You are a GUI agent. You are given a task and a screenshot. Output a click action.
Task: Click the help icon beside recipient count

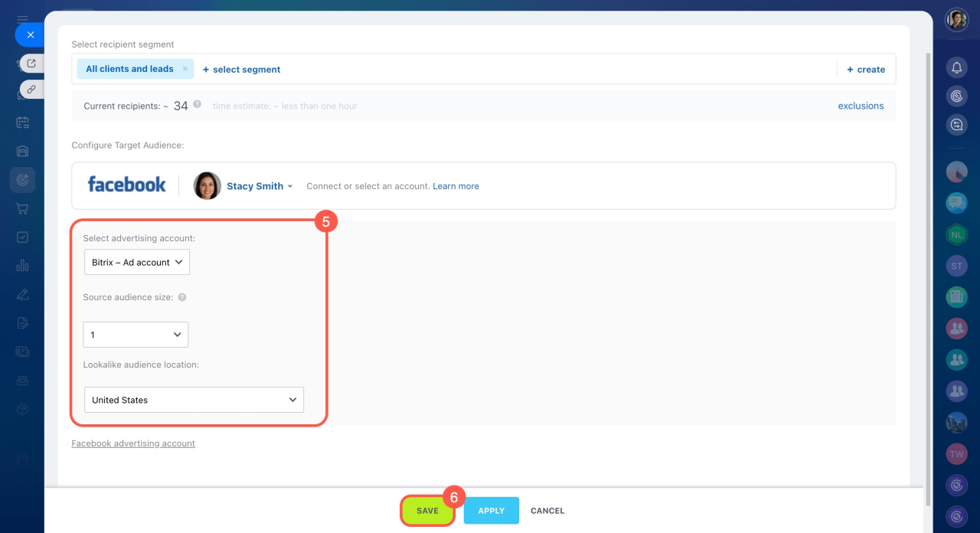tap(198, 105)
